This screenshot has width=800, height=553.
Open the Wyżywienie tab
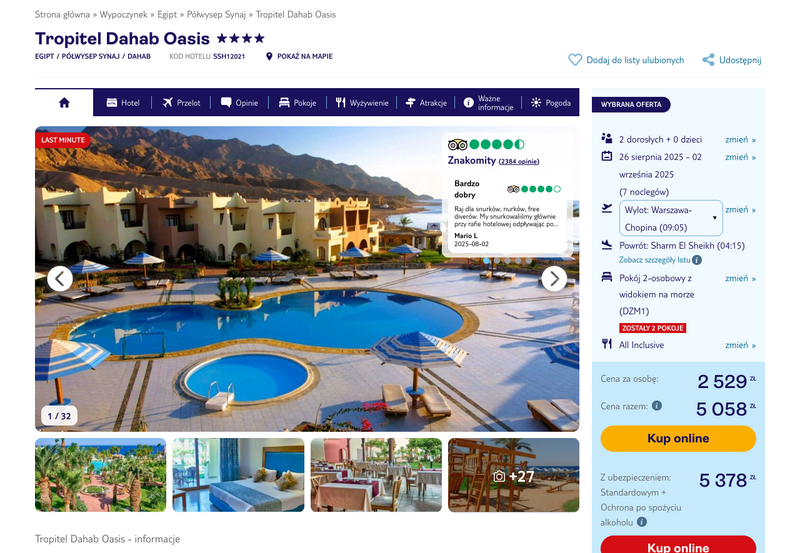(362, 103)
